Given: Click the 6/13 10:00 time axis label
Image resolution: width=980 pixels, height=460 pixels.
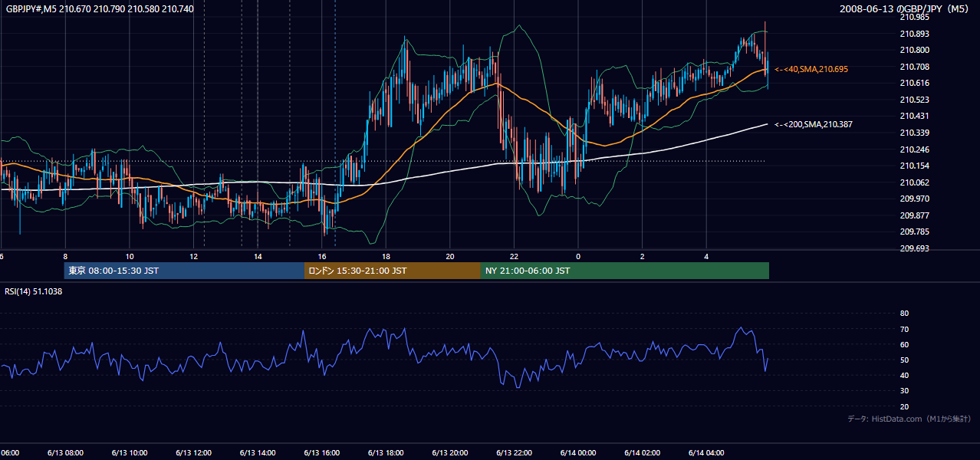Looking at the screenshot, I should [129, 452].
